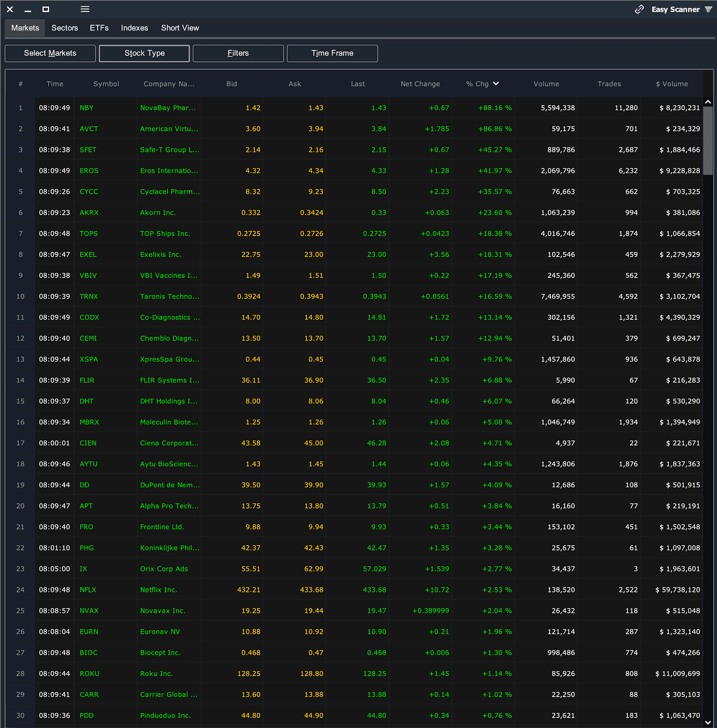This screenshot has height=728, width=717.
Task: Sort by the Volume column header
Action: [x=546, y=84]
